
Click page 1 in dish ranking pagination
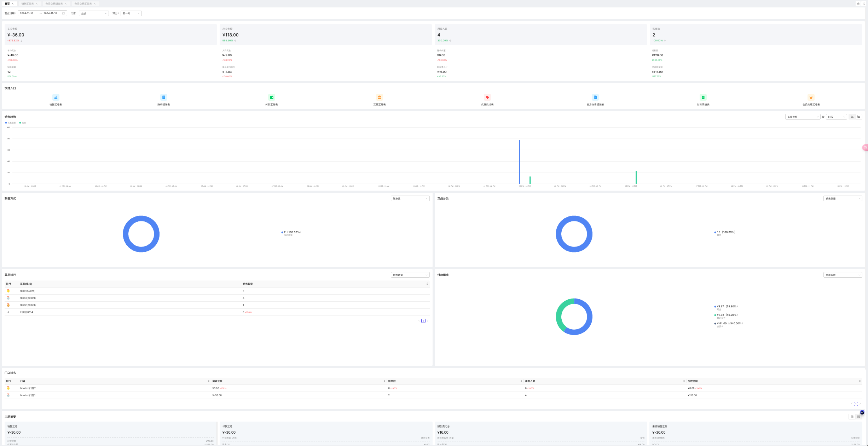(x=423, y=321)
